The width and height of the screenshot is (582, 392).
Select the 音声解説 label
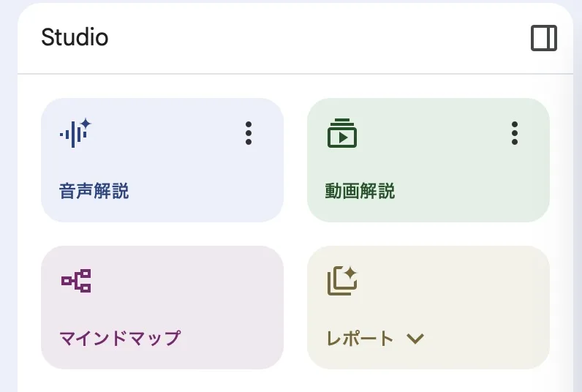click(94, 191)
